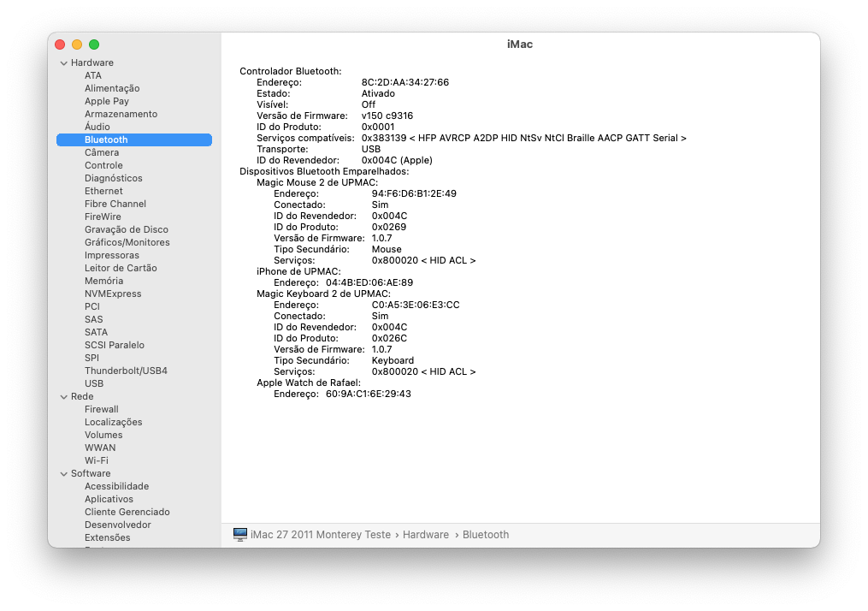The image size is (868, 611).
Task: Select Desenvolvedor under Software
Action: pos(117,525)
